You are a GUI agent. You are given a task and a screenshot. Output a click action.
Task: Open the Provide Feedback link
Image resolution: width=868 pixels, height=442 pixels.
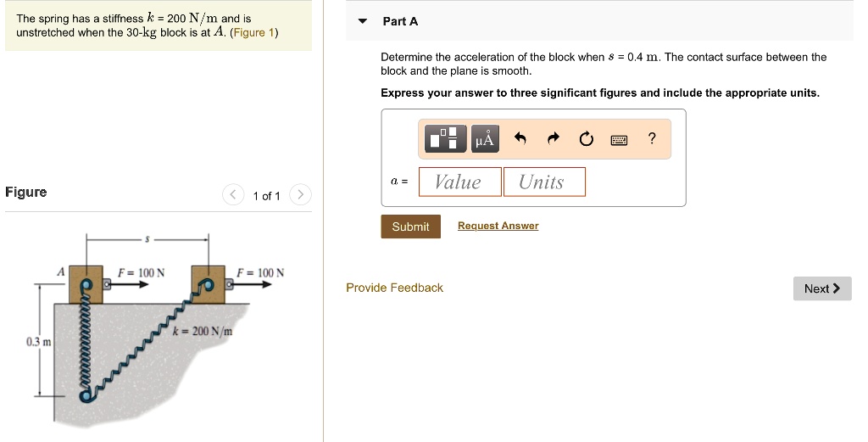[x=394, y=288]
